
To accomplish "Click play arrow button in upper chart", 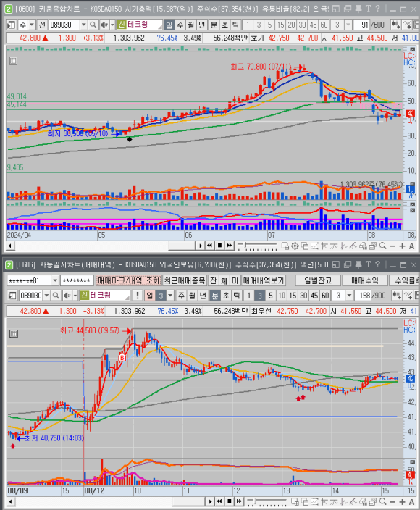I will pyautogui.click(x=201, y=246).
